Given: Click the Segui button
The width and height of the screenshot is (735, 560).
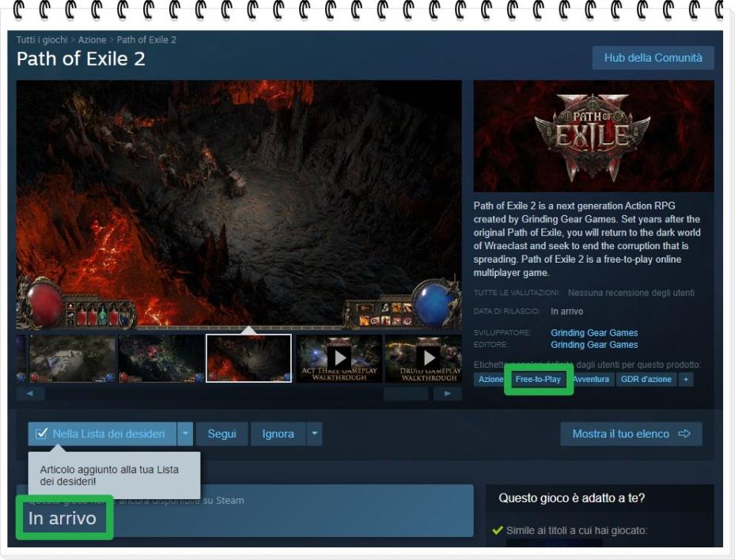Looking at the screenshot, I should pyautogui.click(x=222, y=433).
